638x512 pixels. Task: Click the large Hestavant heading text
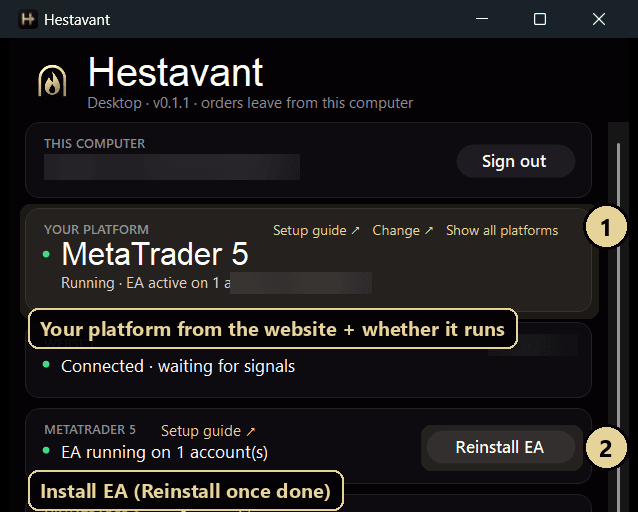(175, 73)
